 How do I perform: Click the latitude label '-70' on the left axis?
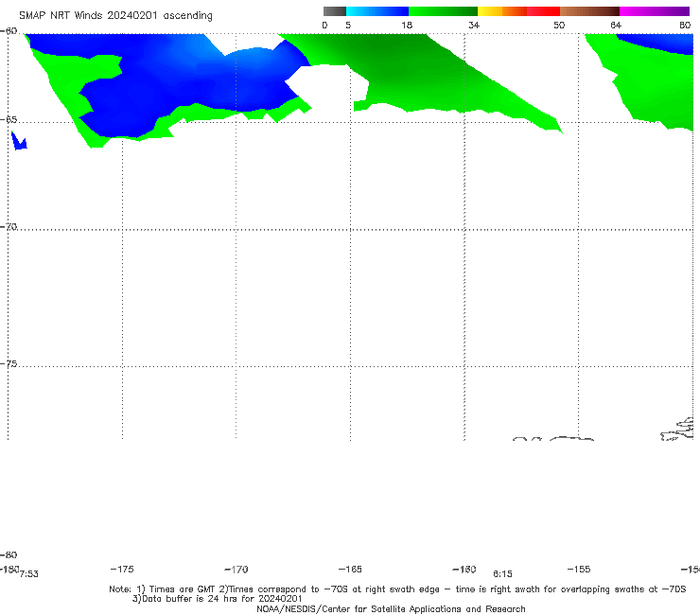click(x=9, y=227)
